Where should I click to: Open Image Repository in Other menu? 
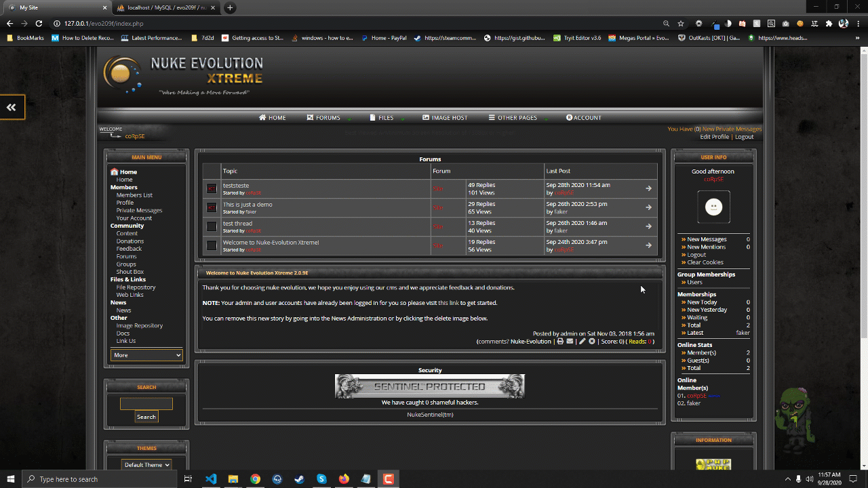(x=139, y=325)
